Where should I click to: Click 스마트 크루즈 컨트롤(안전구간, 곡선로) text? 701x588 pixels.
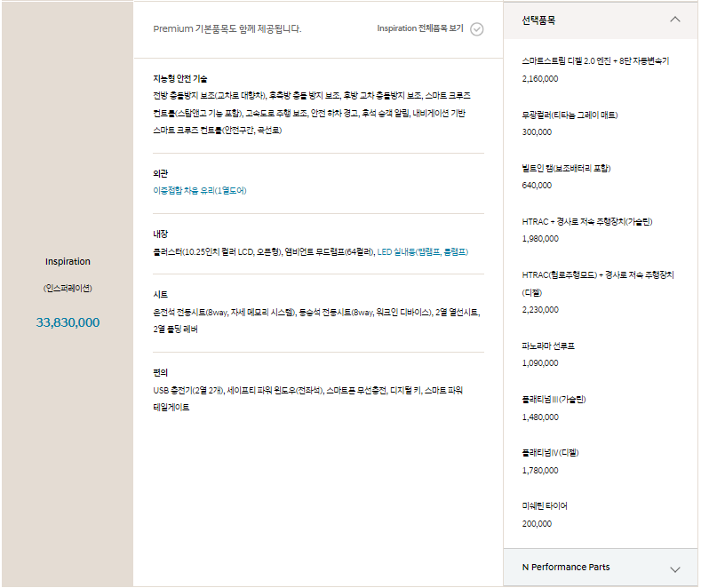pos(218,131)
